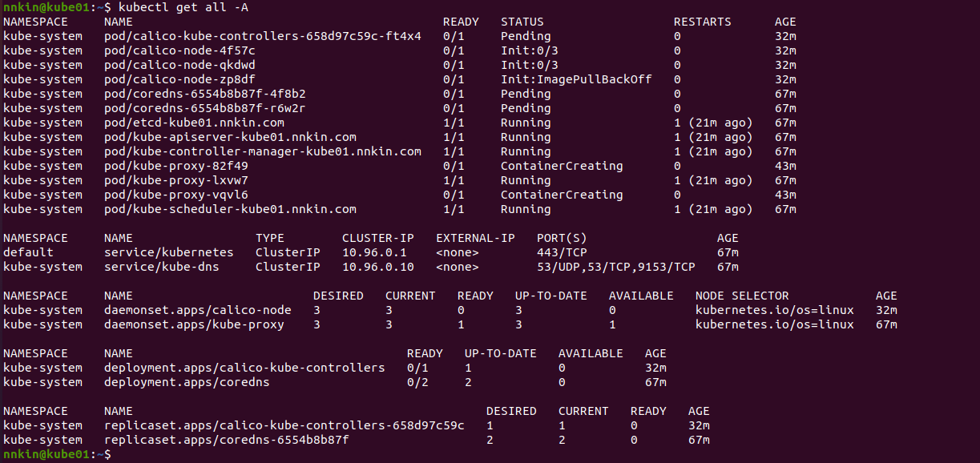The height and width of the screenshot is (463, 980).
Task: Click replicaset.apps/coredns-6554b8b87f name
Action: (x=227, y=440)
